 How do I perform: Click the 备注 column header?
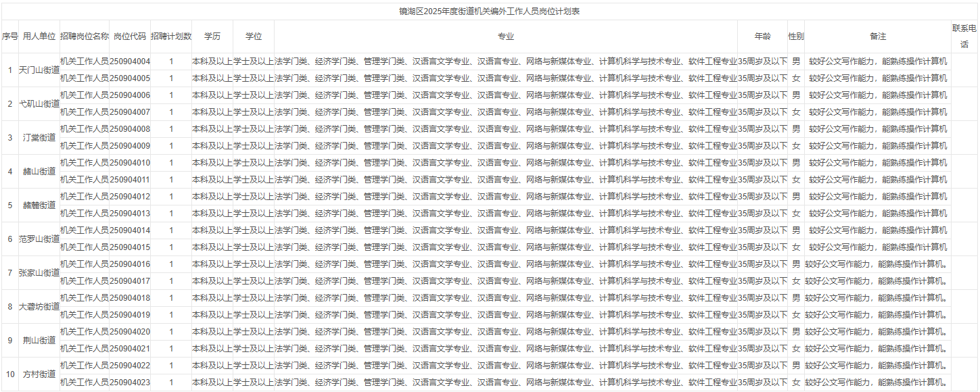click(x=878, y=36)
